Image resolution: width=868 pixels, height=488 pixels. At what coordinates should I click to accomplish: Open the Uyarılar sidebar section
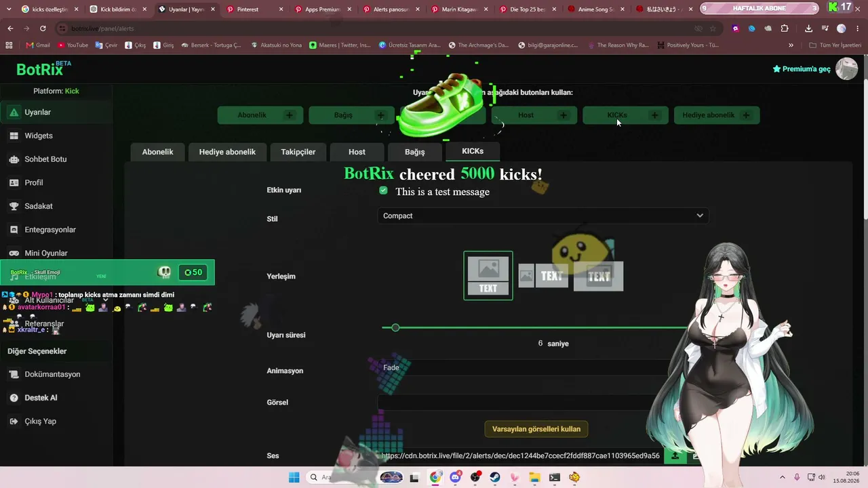tap(56, 112)
